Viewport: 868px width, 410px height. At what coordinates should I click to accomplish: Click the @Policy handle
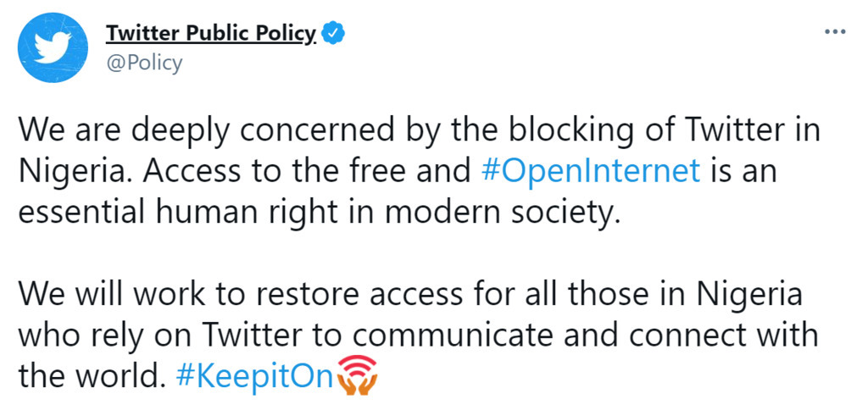click(x=143, y=63)
